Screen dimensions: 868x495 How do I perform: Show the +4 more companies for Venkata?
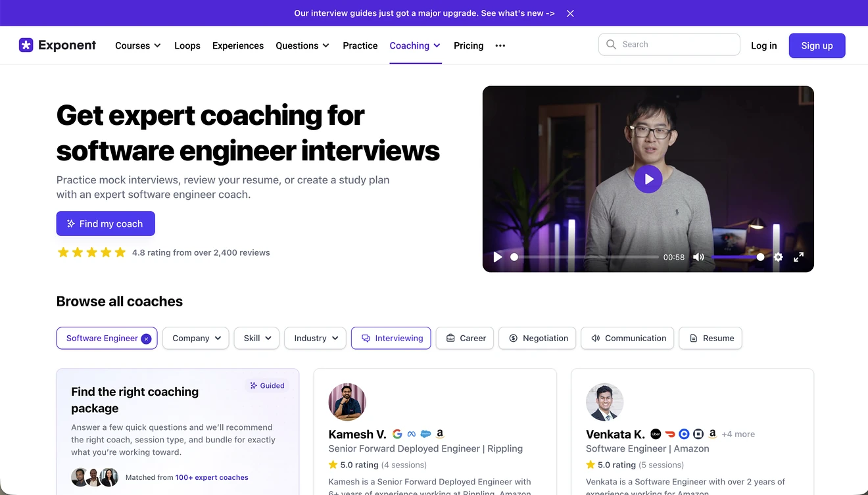point(738,435)
